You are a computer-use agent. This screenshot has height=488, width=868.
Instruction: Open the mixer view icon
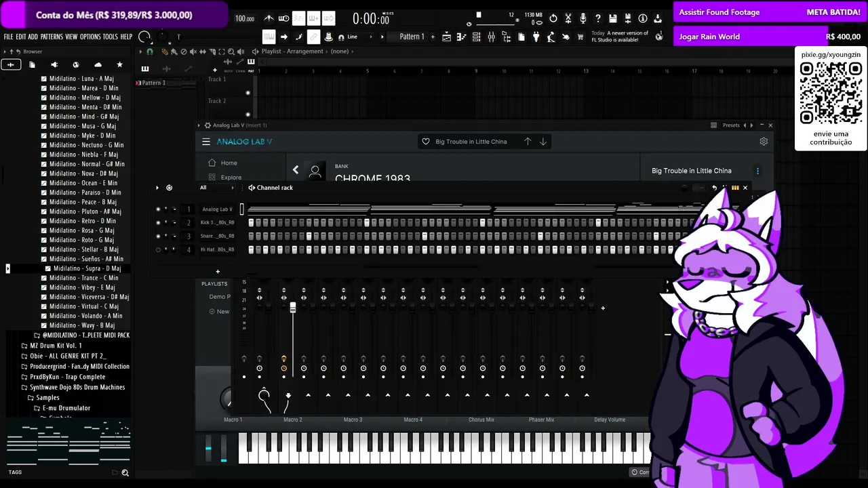coord(492,37)
